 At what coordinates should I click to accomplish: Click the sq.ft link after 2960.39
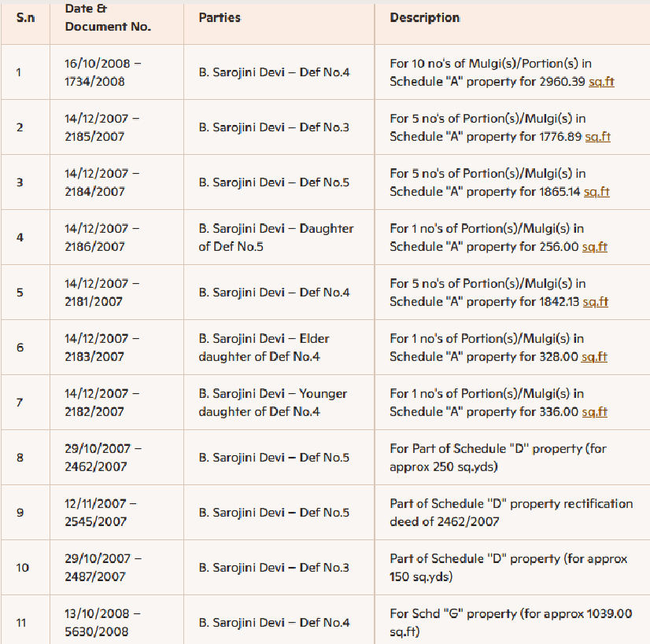(x=601, y=82)
